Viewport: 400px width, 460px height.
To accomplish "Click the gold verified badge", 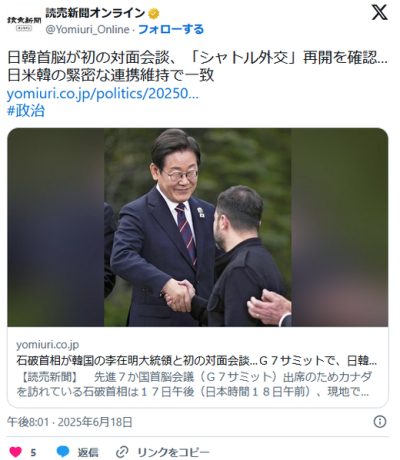I will click(154, 14).
